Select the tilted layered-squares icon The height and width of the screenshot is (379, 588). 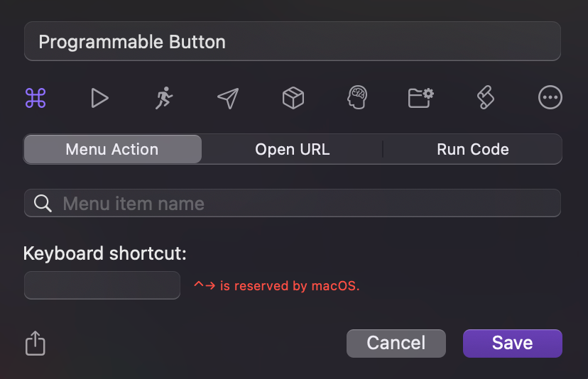(x=485, y=98)
